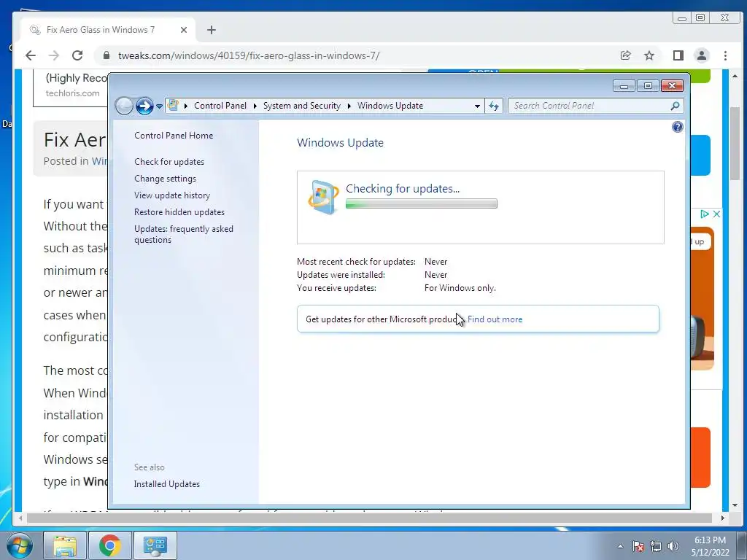Click the Control Panel forward arrow button
This screenshot has width=747, height=560.
(x=144, y=106)
